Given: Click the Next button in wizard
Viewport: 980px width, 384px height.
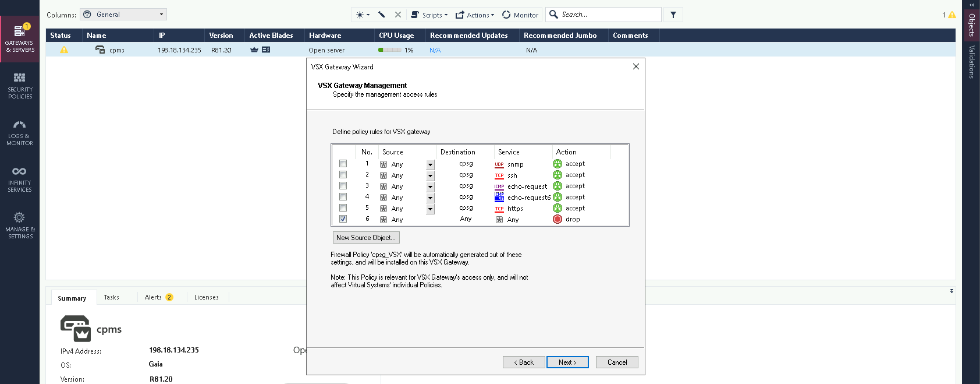Looking at the screenshot, I should pos(567,362).
